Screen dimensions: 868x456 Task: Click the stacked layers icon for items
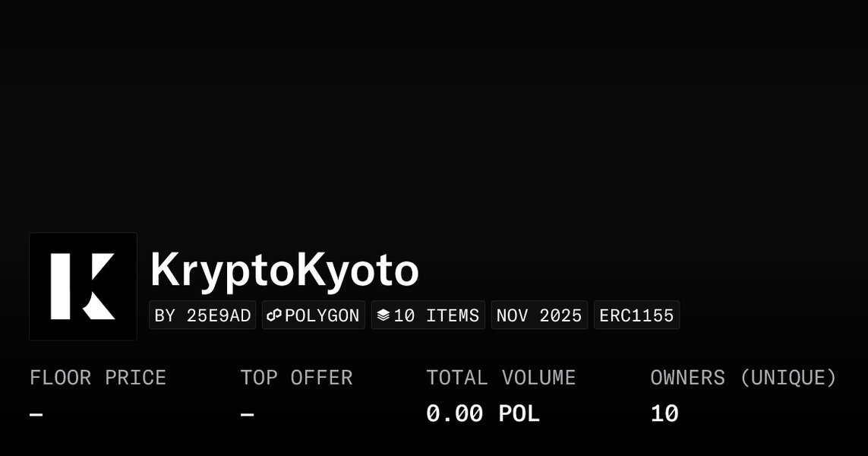383,315
